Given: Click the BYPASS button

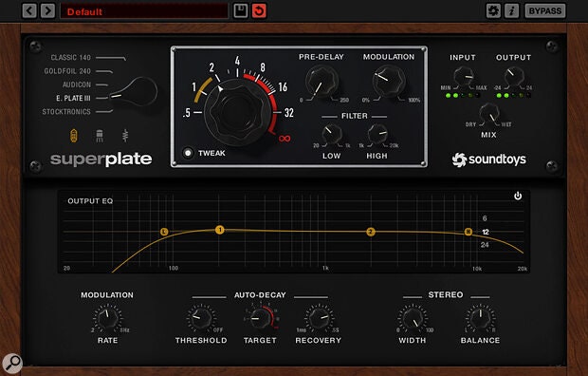Looking at the screenshot, I should pyautogui.click(x=545, y=10).
